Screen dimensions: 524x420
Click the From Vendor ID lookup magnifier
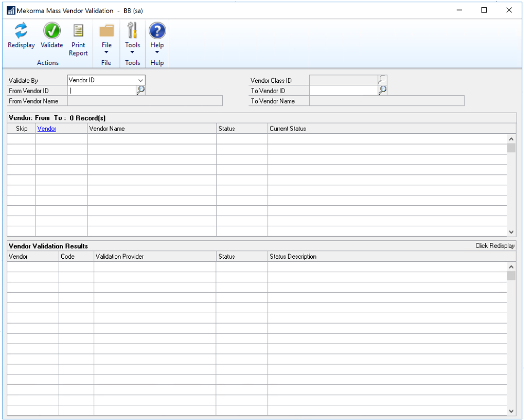[140, 90]
